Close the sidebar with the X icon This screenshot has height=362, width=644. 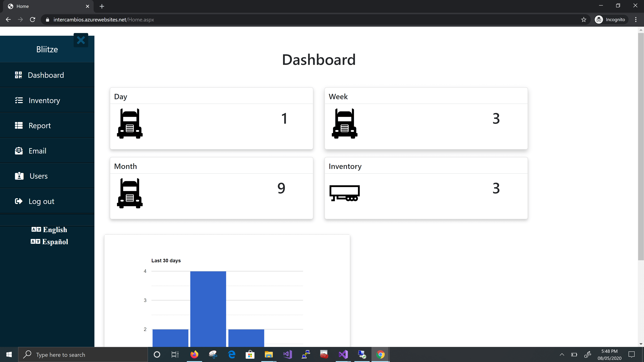(x=81, y=40)
